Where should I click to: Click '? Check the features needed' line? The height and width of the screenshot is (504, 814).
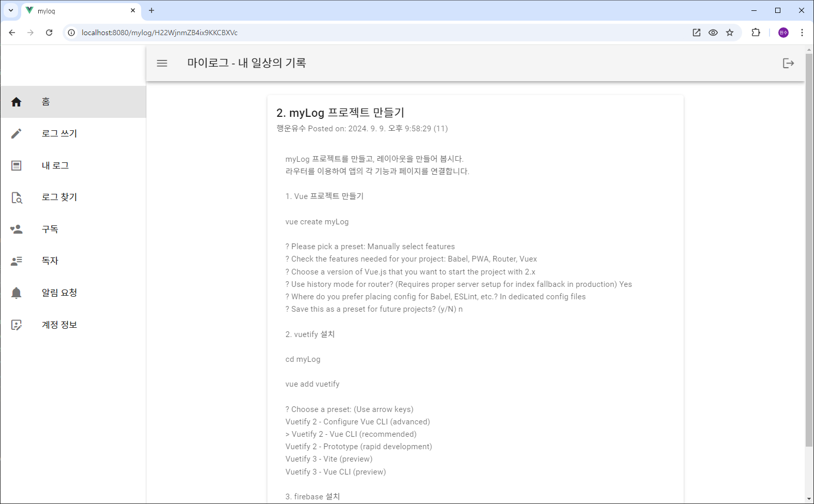[411, 259]
